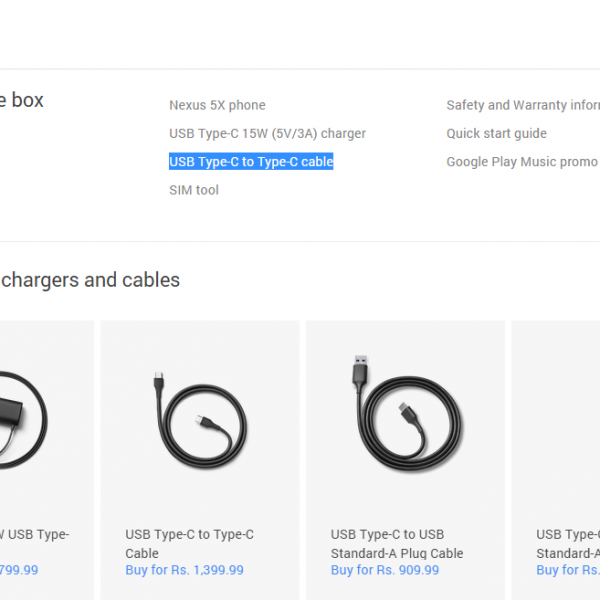Click the partially visible charger product image

pos(22,420)
